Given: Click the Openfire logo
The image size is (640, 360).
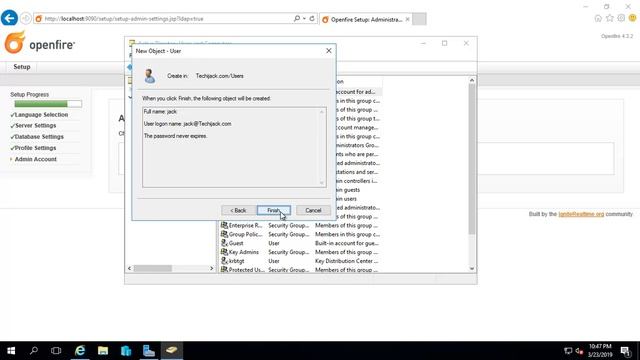Looking at the screenshot, I should pyautogui.click(x=40, y=43).
